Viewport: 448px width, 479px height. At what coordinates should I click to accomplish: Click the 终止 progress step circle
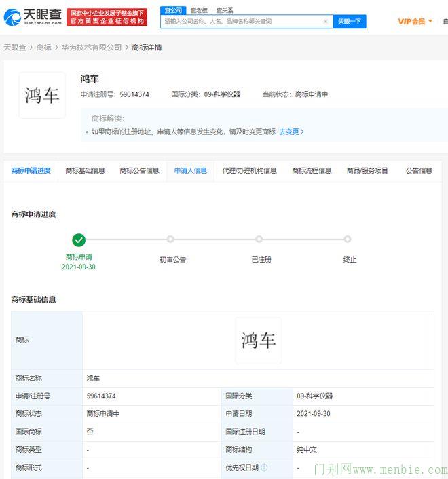pos(348,240)
